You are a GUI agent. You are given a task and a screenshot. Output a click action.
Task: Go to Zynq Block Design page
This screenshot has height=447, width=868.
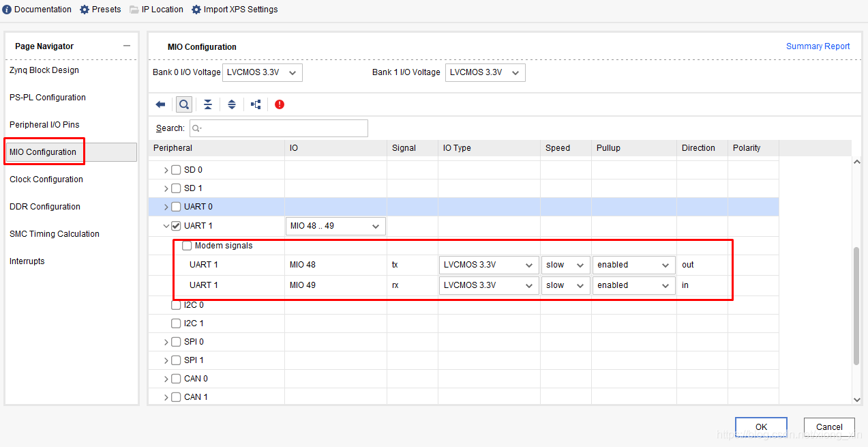click(x=44, y=70)
